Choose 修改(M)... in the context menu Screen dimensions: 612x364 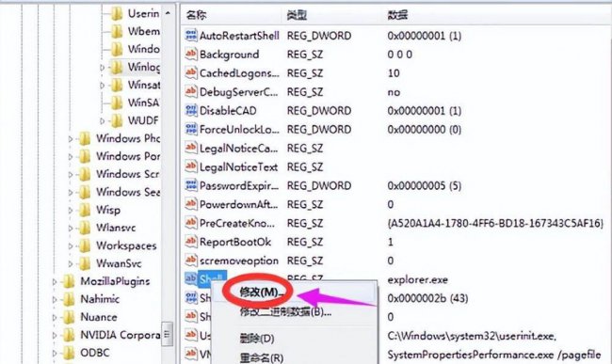coord(261,292)
